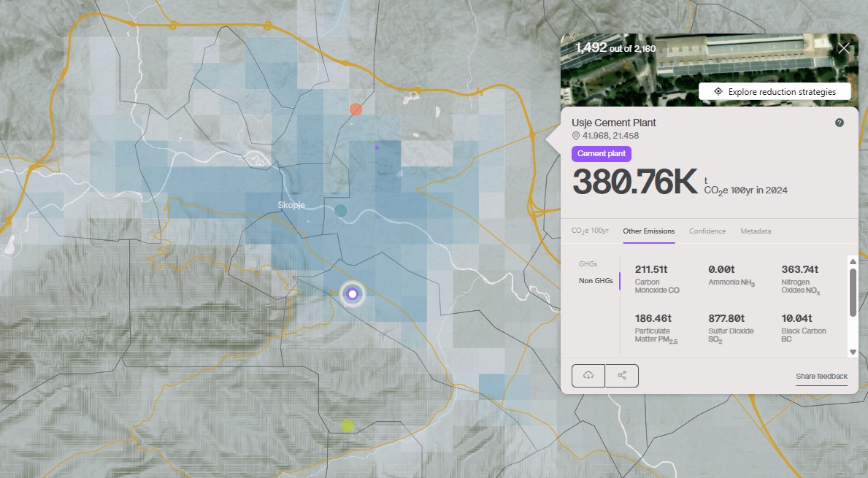The image size is (868, 478).
Task: Click the share icon button
Action: point(622,375)
